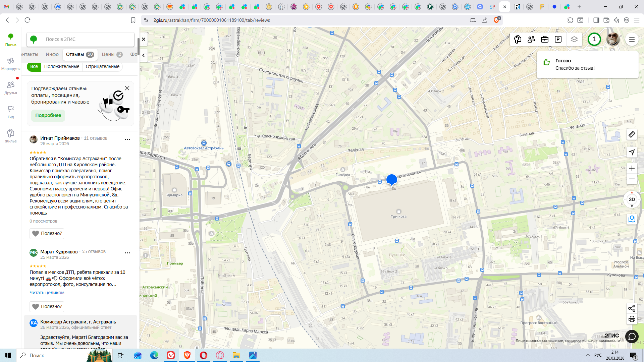The height and width of the screenshot is (362, 644).
Task: Open options menu for Игнат Приймаков review
Action: tap(127, 139)
